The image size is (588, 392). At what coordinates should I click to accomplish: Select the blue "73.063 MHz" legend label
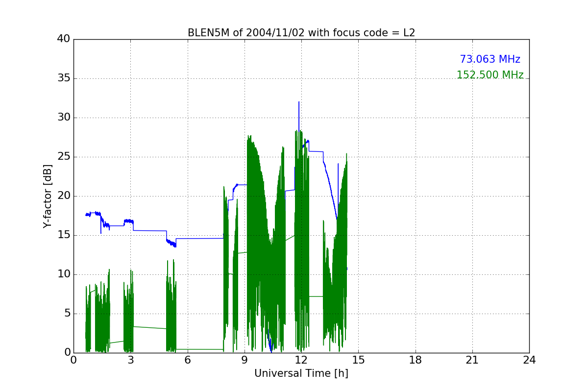[x=490, y=59]
